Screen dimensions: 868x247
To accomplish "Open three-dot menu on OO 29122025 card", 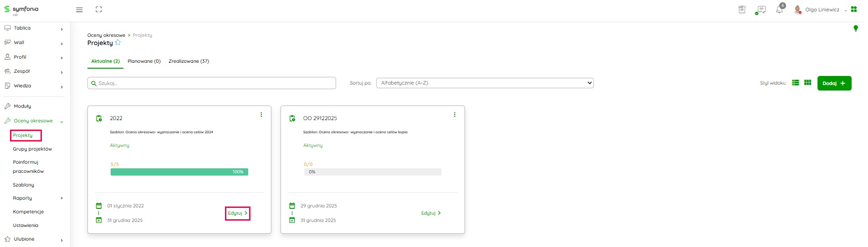I will tap(454, 115).
